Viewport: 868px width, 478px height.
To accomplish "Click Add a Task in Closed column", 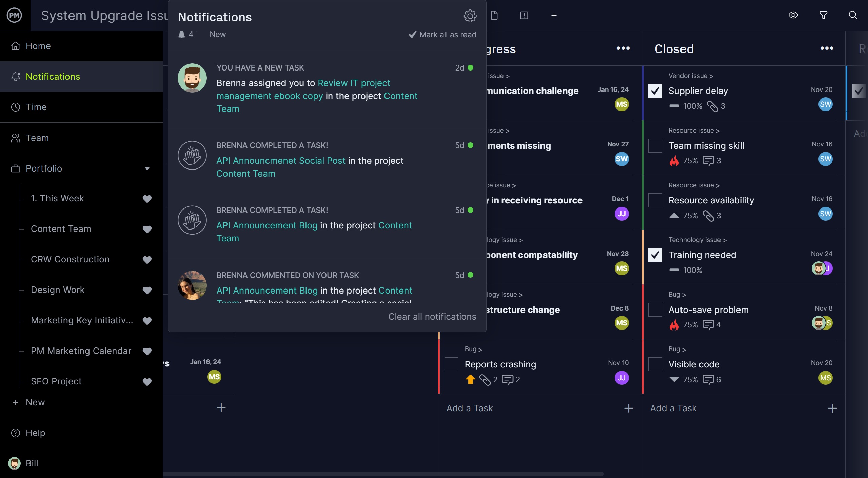I will click(x=673, y=408).
